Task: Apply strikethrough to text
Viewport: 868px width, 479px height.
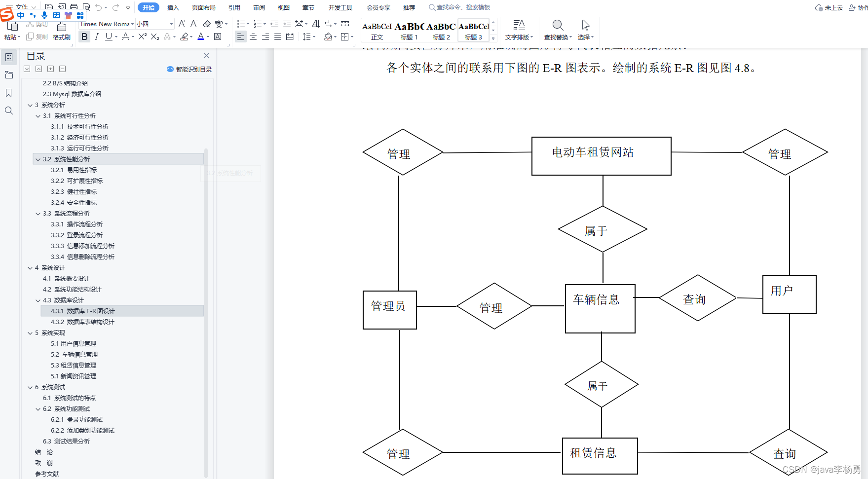Action: (x=125, y=37)
